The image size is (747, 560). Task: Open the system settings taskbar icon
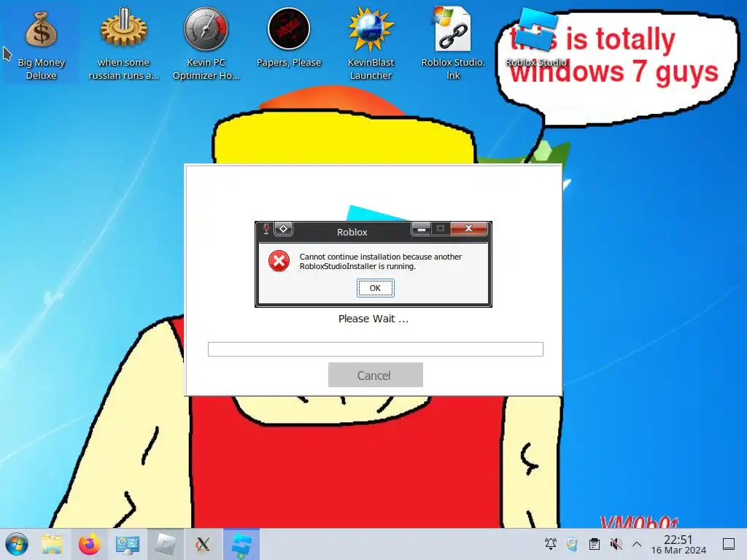[x=127, y=544]
